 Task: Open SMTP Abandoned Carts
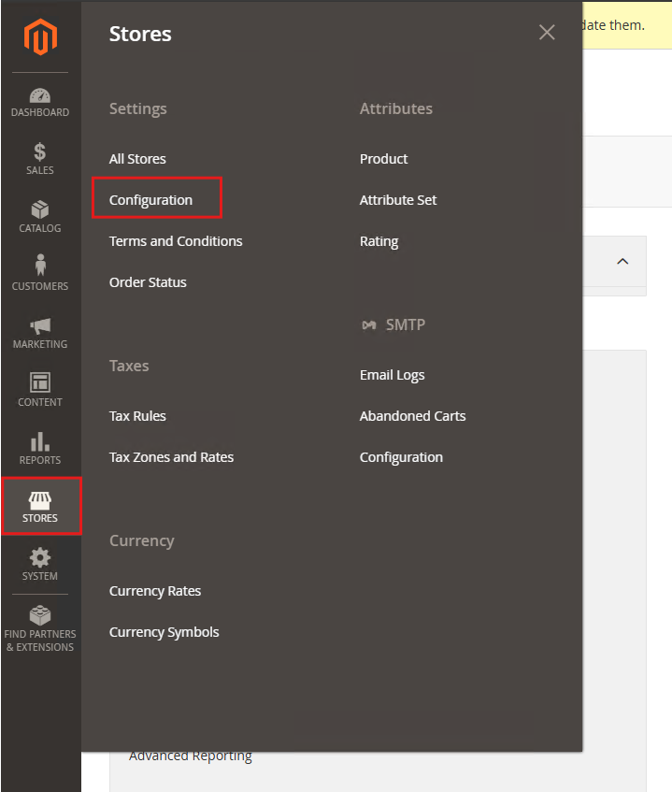pyautogui.click(x=412, y=416)
